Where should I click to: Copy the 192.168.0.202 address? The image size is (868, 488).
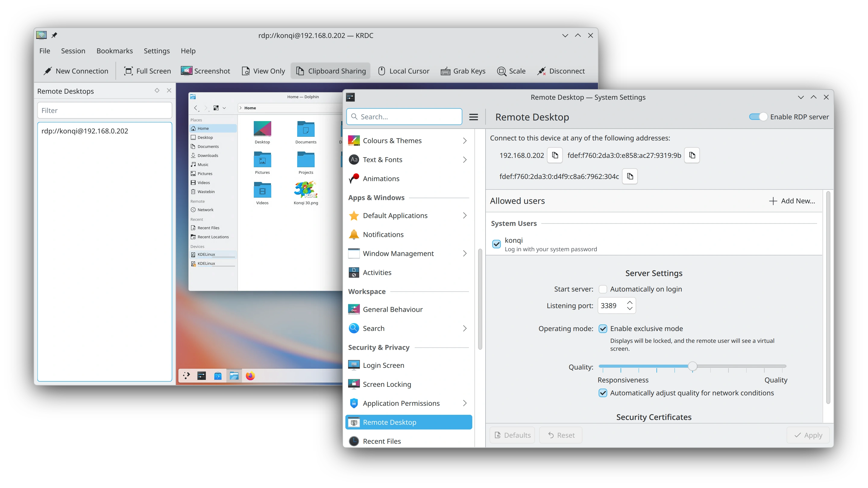click(x=555, y=155)
